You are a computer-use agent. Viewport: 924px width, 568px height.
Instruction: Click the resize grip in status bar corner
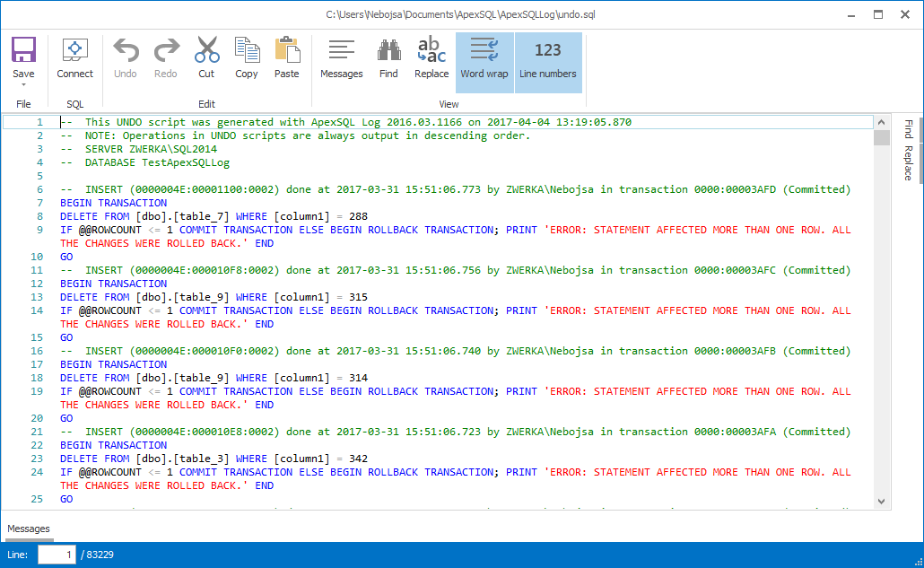click(918, 562)
